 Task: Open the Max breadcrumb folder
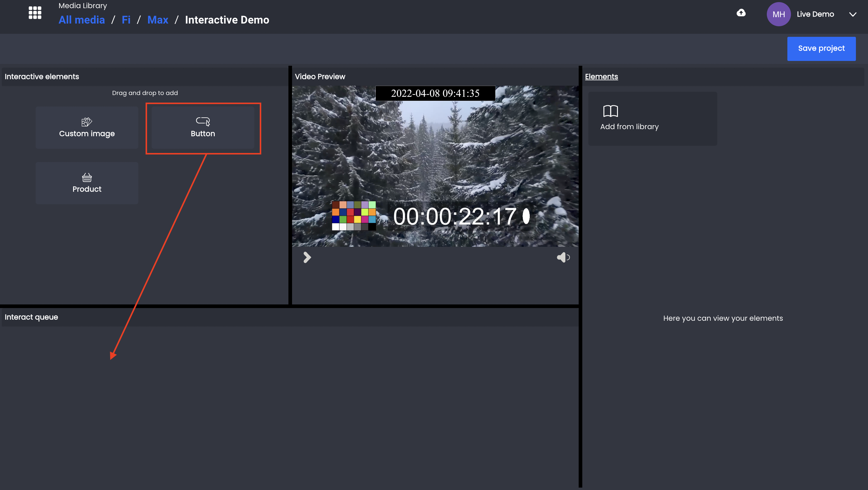(158, 20)
